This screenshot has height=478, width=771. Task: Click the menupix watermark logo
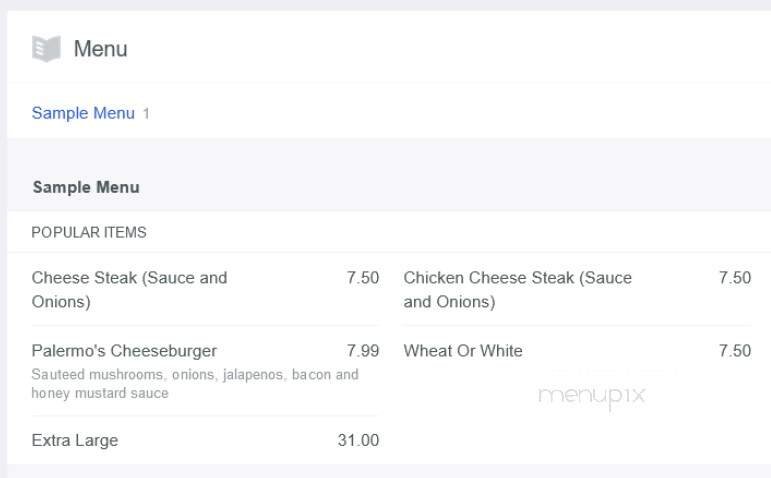(x=592, y=396)
